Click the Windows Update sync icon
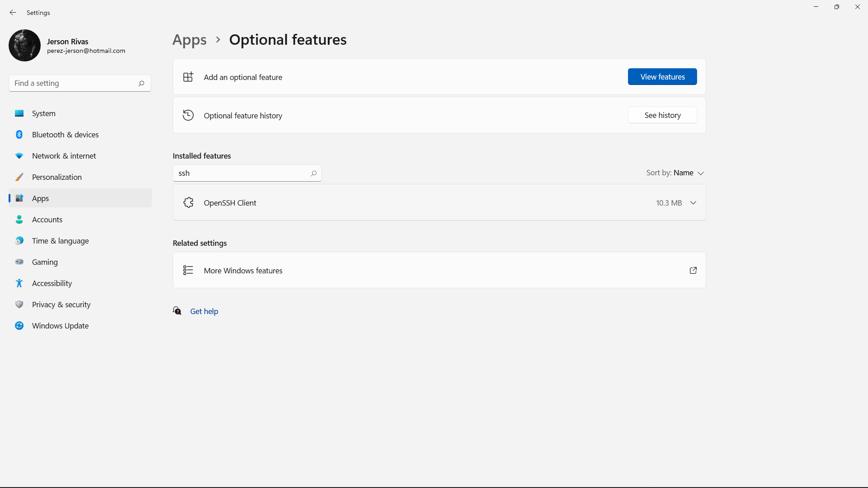 coord(19,326)
